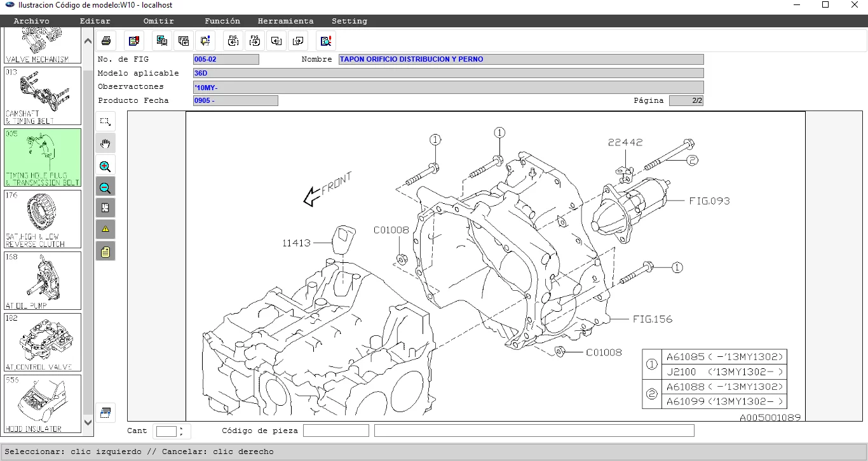
Task: Choose the rectangle selection tool
Action: pyautogui.click(x=105, y=121)
